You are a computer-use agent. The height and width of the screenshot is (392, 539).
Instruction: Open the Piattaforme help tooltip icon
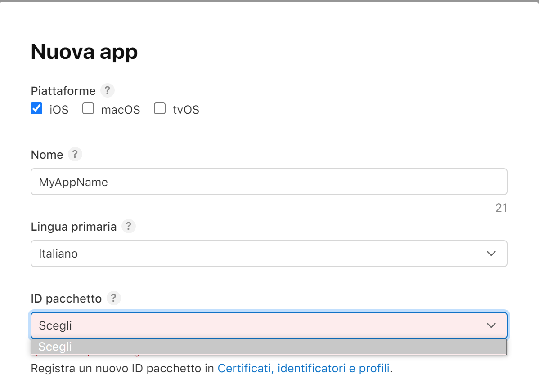click(107, 90)
